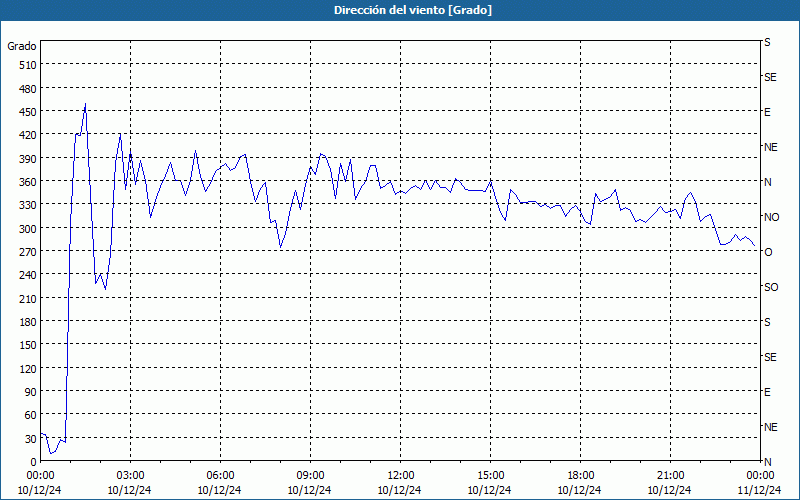The height and width of the screenshot is (500, 800).
Task: Pick the 'SO' compass direction label
Action: (x=771, y=288)
